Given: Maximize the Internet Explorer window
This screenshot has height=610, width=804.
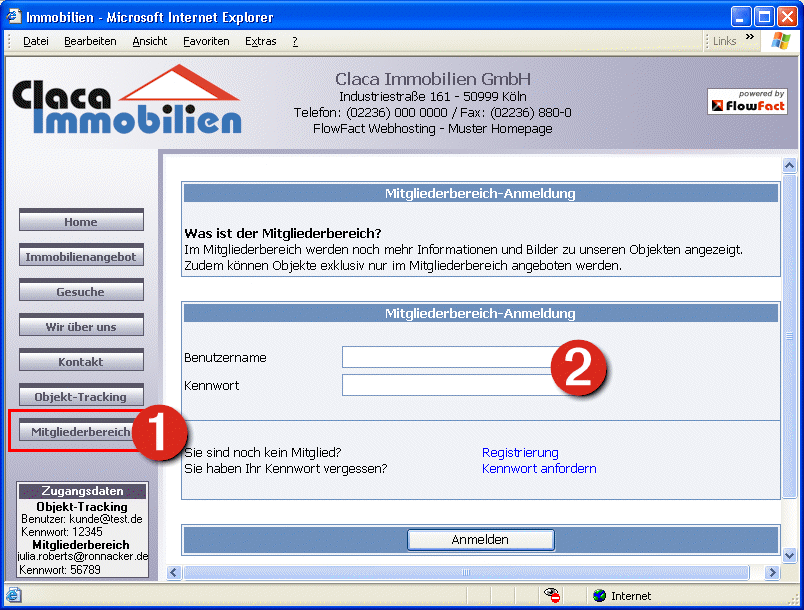Looking at the screenshot, I should [x=764, y=17].
